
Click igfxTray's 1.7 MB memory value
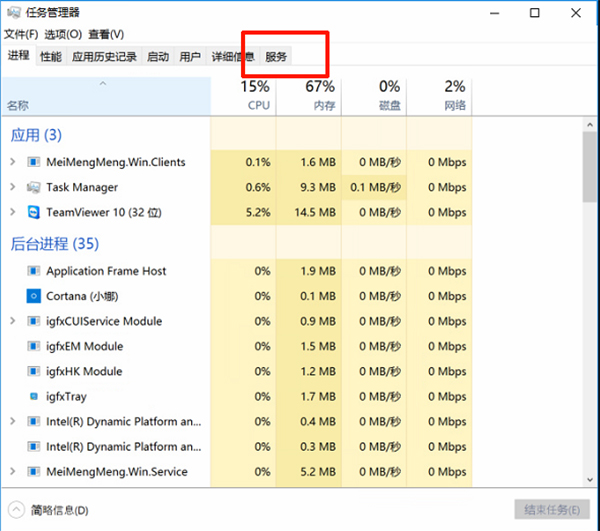click(x=318, y=396)
